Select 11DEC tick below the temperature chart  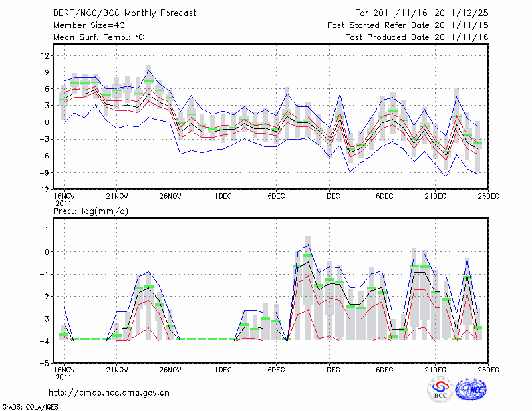tap(329, 196)
